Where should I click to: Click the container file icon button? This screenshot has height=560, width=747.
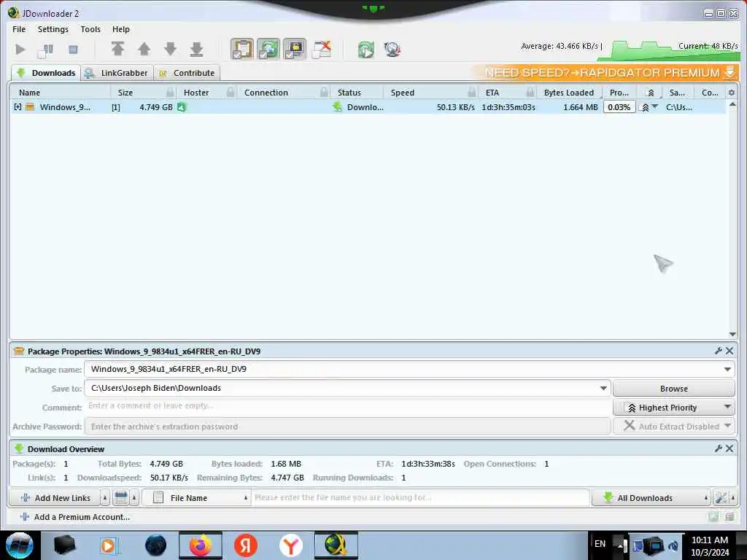(x=121, y=498)
